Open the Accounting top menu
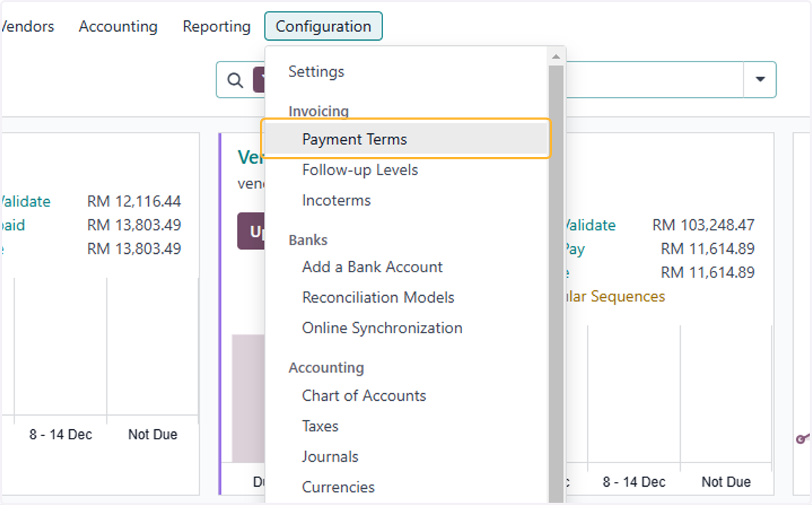 point(118,26)
